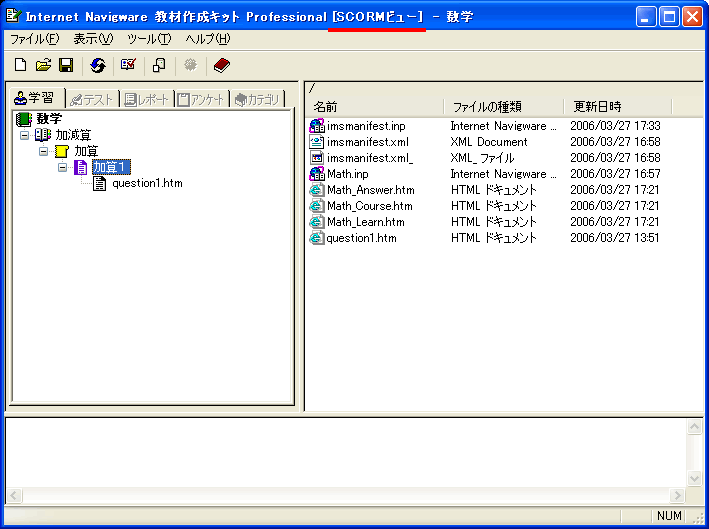Sort files by the 名前 column header
The width and height of the screenshot is (709, 529).
(x=375, y=107)
